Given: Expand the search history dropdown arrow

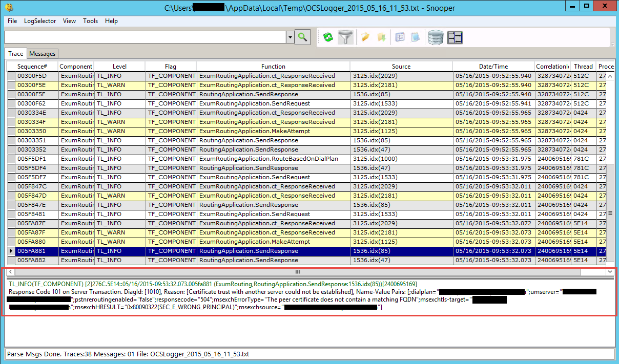Looking at the screenshot, I should click(290, 37).
